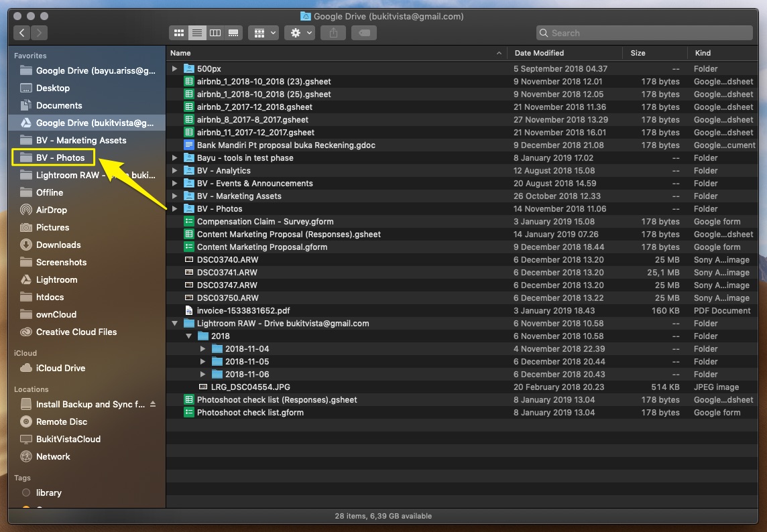767x532 pixels.
Task: Expand the 2018-11-04 folder
Action: pos(202,348)
